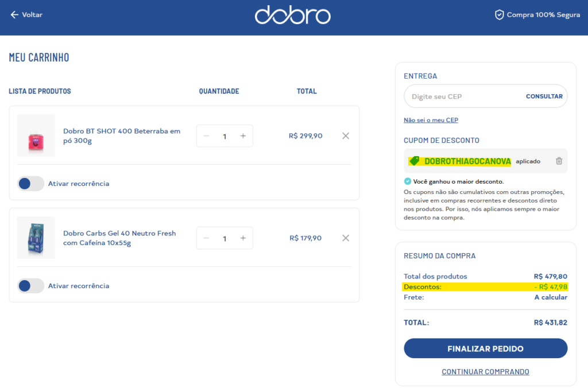This screenshot has height=388, width=588.
Task: Click the MEU CARRINHO heading
Action: click(39, 57)
